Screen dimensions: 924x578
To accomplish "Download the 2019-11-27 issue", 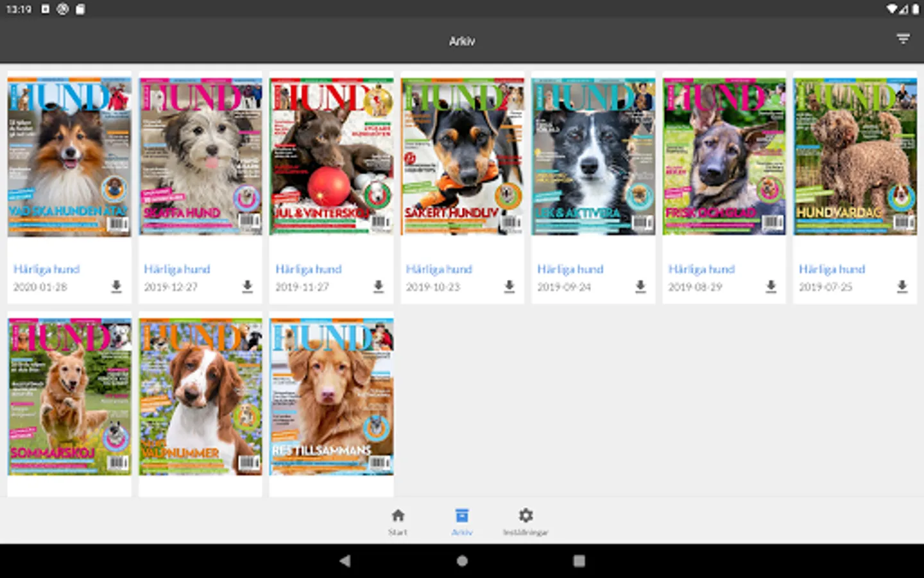I will 379,286.
